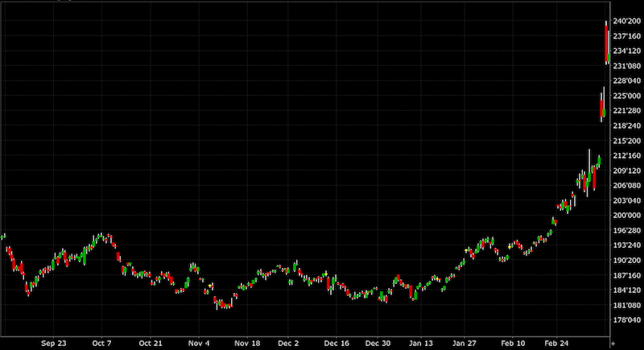Click the Oct 7 date label

(102, 344)
